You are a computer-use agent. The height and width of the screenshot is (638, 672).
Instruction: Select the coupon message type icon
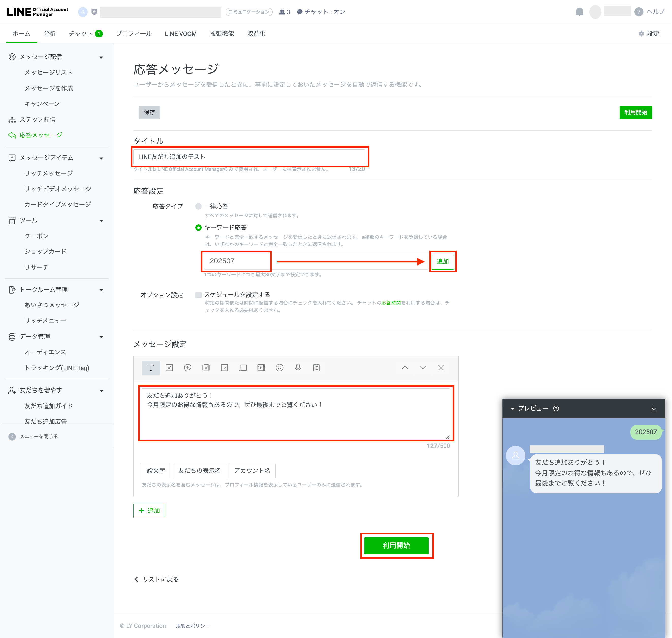pyautogui.click(x=243, y=368)
